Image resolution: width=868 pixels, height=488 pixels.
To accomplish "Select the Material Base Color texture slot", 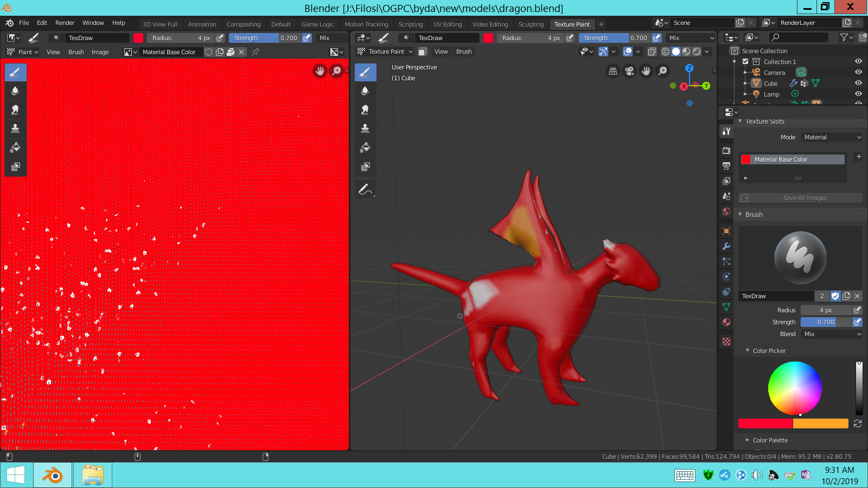I will pyautogui.click(x=792, y=159).
